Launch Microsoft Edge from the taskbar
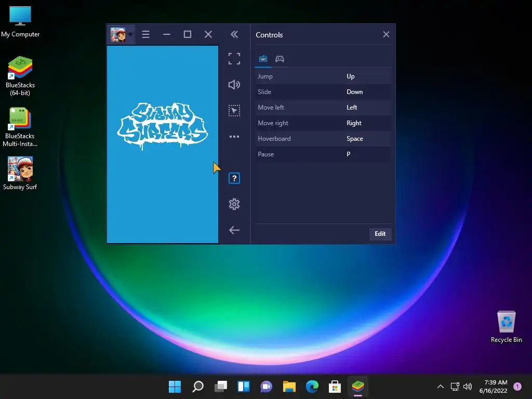 coord(312,387)
